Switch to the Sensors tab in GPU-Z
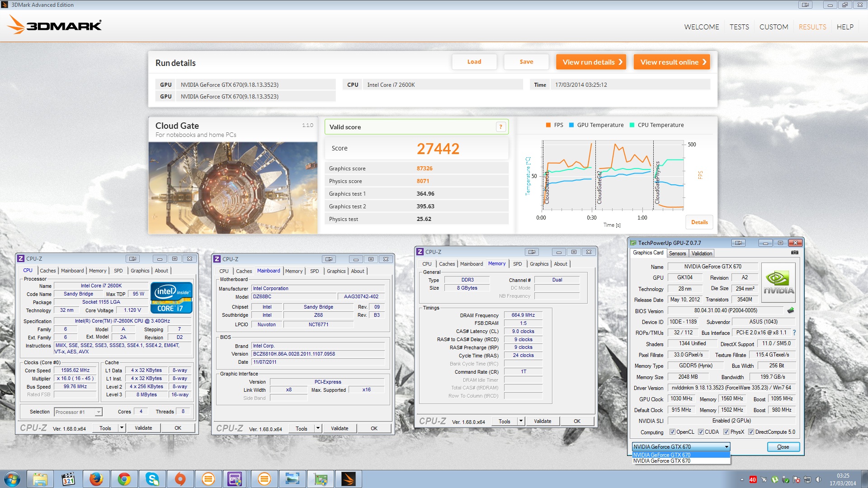The image size is (868, 488). (677, 253)
